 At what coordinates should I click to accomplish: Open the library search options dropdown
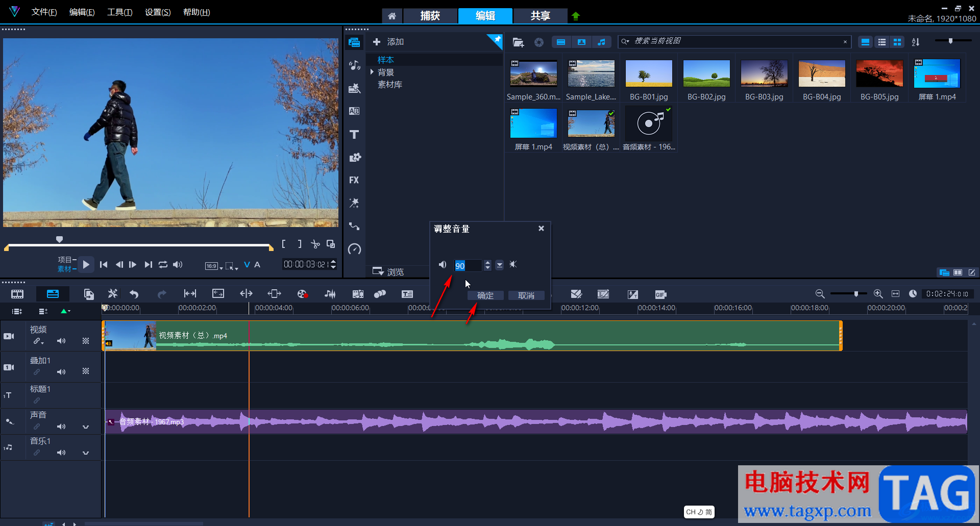click(x=625, y=42)
